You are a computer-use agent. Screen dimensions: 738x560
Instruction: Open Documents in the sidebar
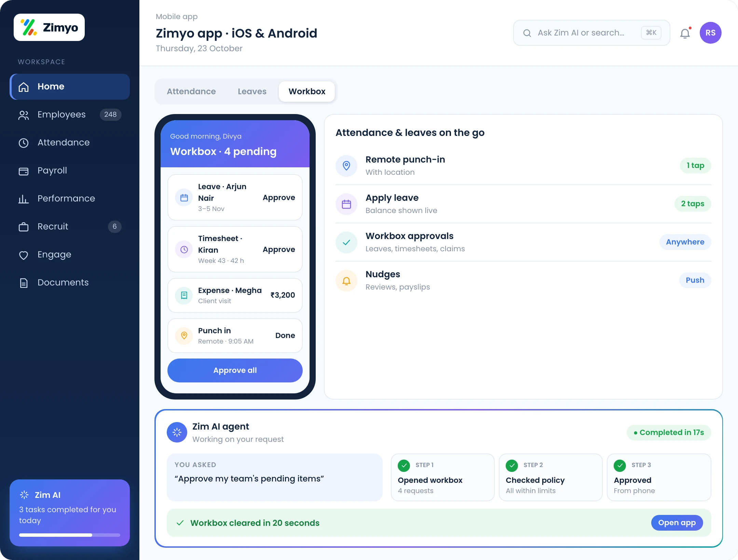tap(70, 283)
